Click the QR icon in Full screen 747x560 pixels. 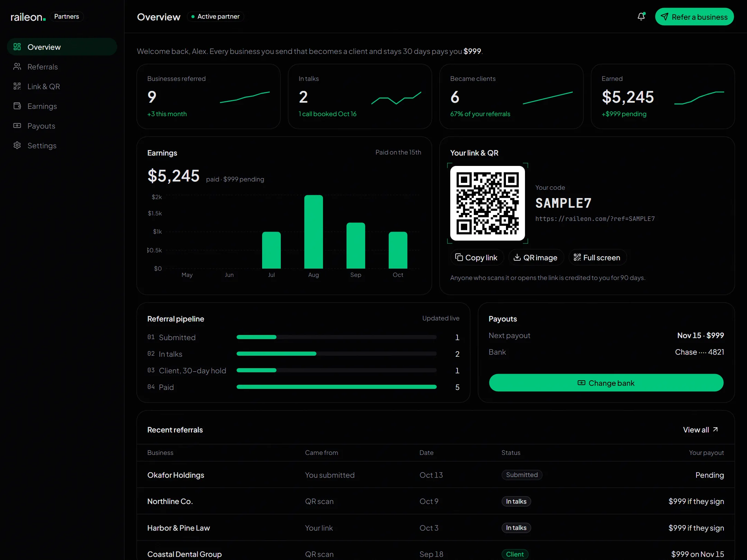577,257
